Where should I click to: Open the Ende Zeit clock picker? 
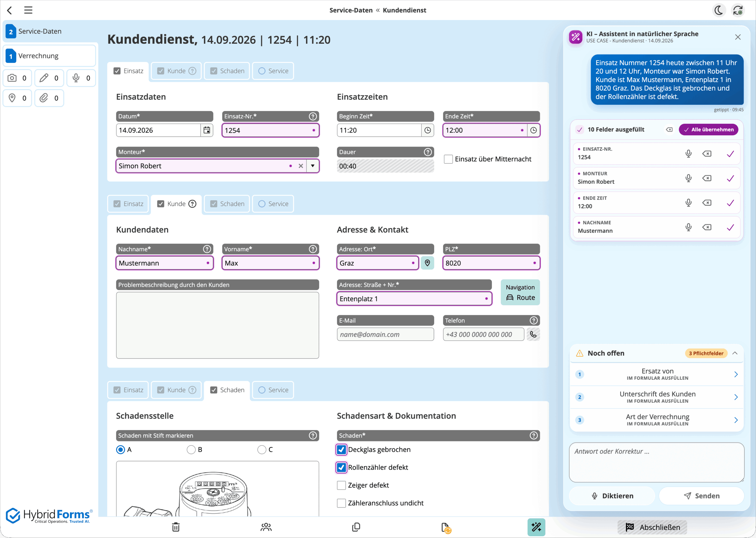coord(533,130)
